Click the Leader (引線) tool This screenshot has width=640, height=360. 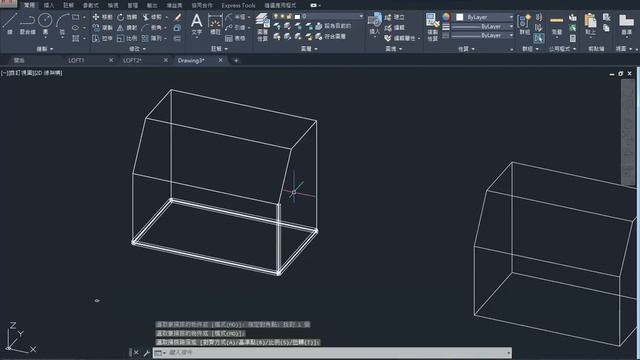click(235, 28)
